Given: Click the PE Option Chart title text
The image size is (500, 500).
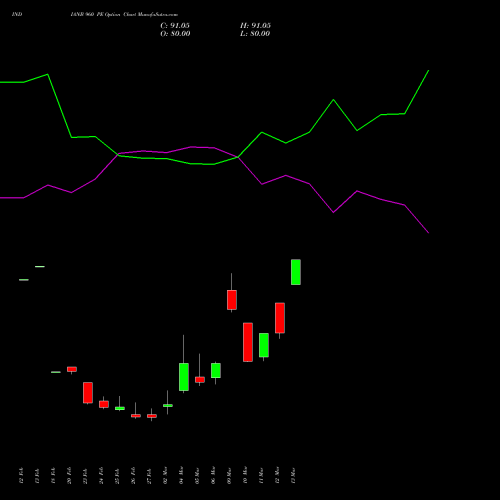Looking at the screenshot, I should 124,15.
